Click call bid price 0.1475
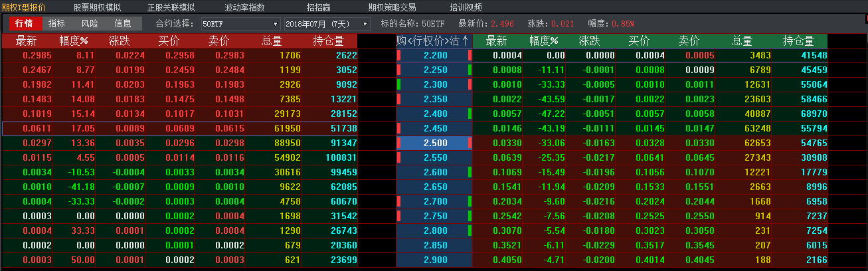This screenshot has width=868, height=271. click(x=179, y=99)
